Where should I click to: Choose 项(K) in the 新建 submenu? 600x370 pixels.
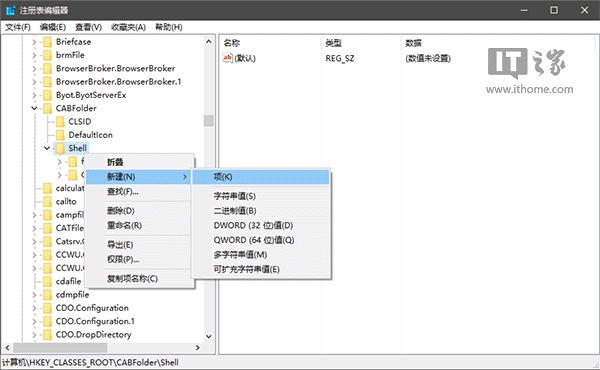click(x=261, y=177)
